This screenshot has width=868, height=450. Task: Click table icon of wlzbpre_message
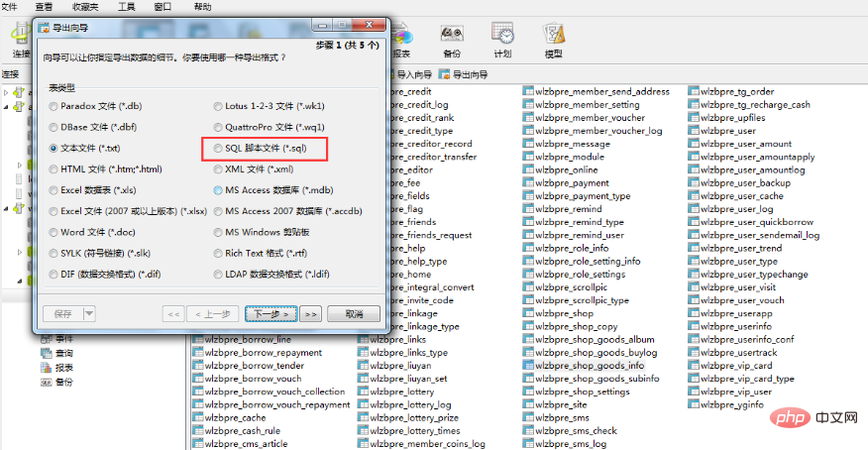[x=528, y=144]
